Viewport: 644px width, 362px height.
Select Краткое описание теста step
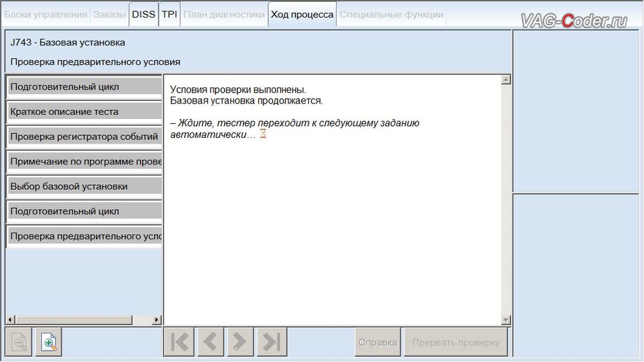pos(85,112)
